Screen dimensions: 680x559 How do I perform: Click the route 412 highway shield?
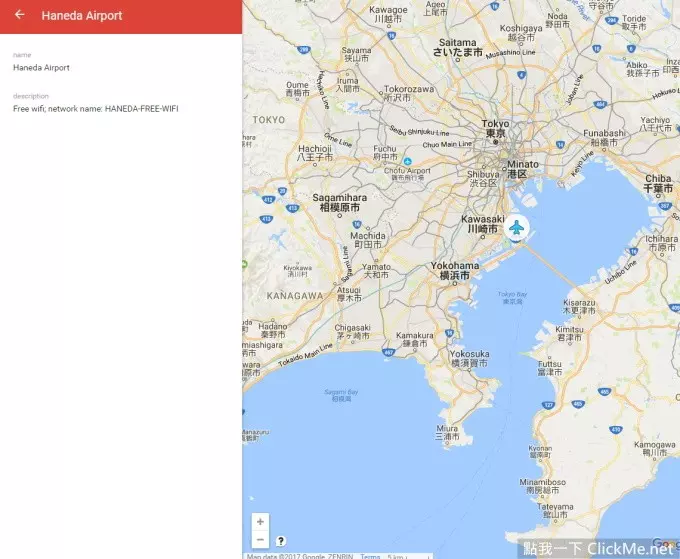coord(268,199)
